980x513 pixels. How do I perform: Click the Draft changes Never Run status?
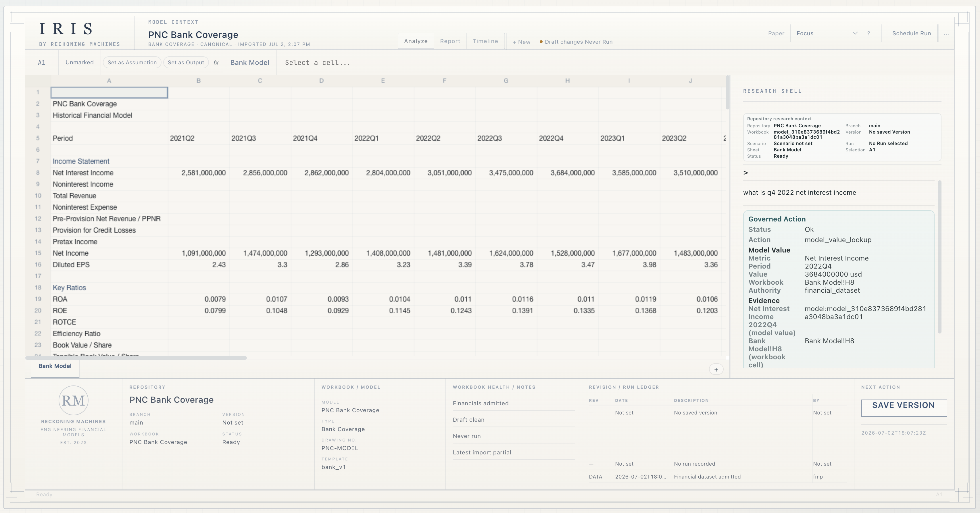(576, 42)
